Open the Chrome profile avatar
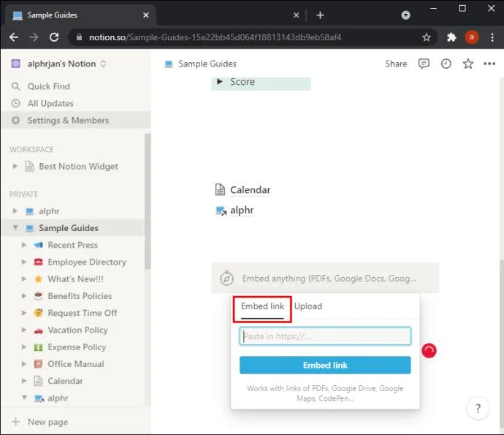The image size is (504, 435). [472, 37]
